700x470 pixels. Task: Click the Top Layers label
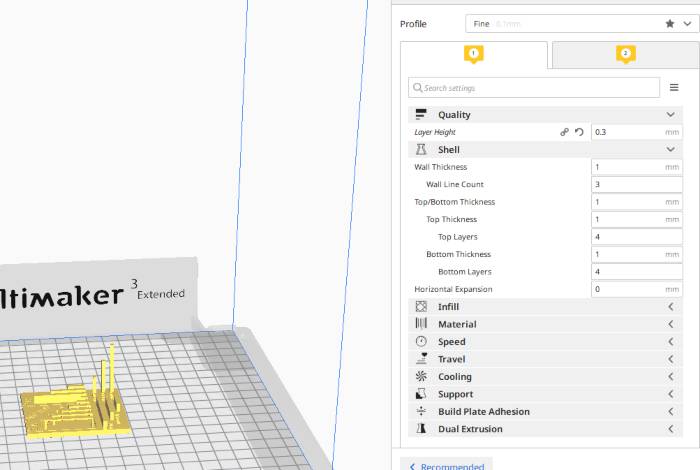tap(458, 237)
